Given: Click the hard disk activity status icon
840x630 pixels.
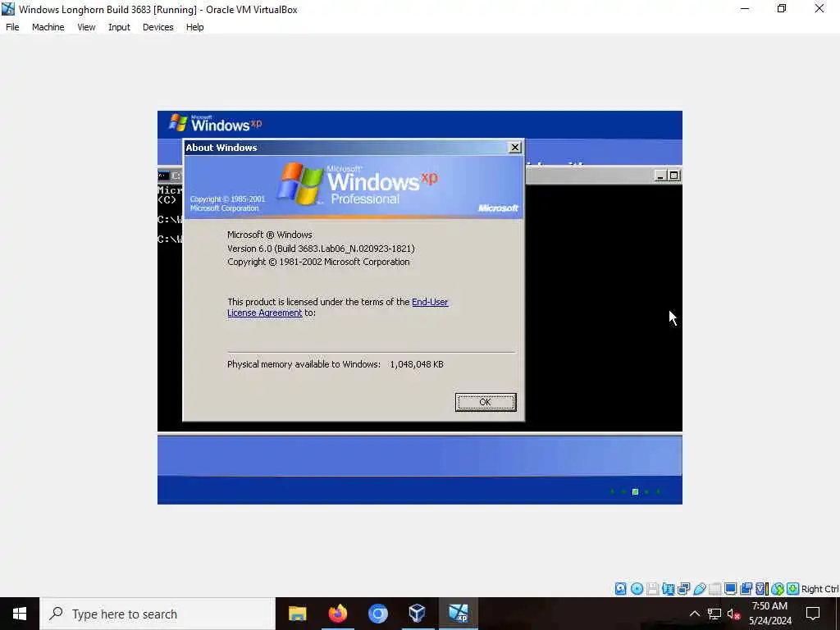Looking at the screenshot, I should [x=620, y=589].
